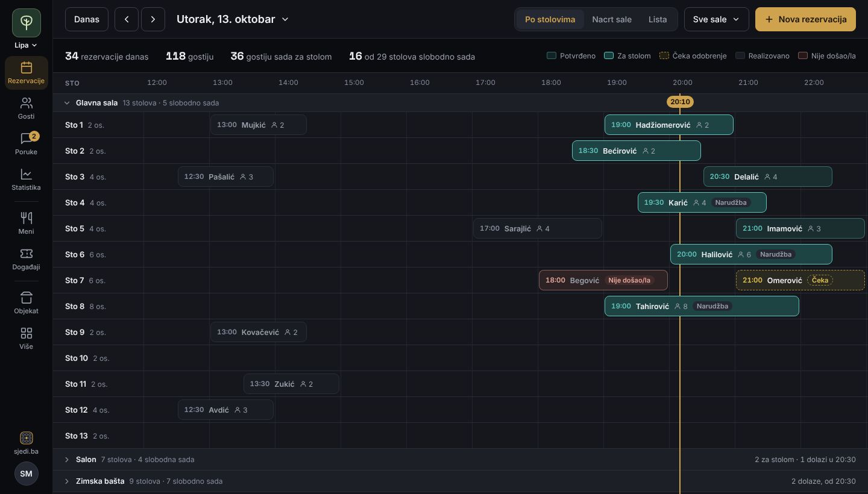The width and height of the screenshot is (868, 494).
Task: Open Hadžiomerović 19:00 reservation on Sto 1
Action: coord(669,125)
